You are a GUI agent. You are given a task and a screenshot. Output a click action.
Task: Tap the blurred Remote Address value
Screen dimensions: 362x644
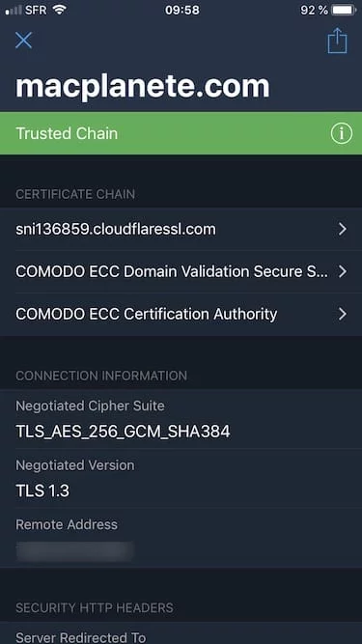pyautogui.click(x=75, y=551)
